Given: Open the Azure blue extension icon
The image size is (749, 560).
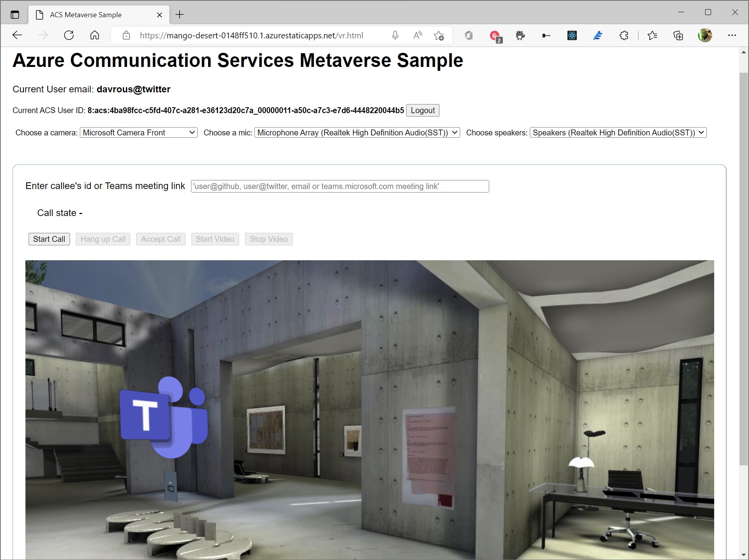Looking at the screenshot, I should (x=598, y=36).
